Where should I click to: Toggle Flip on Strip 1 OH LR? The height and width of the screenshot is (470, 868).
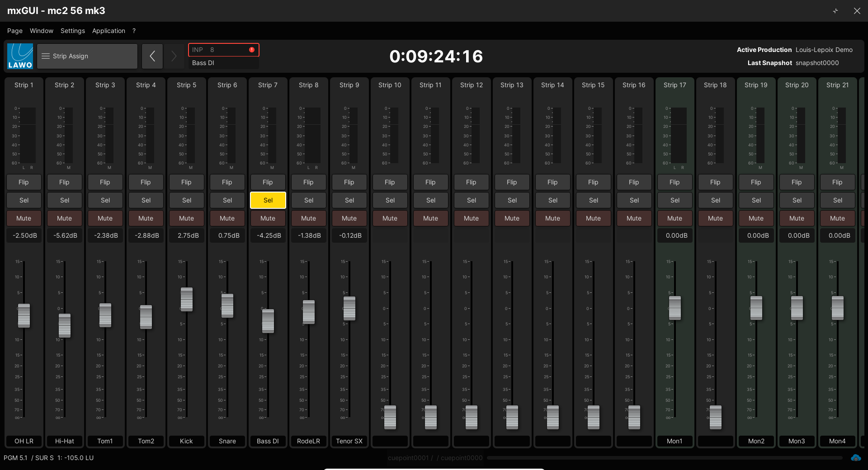click(24, 182)
